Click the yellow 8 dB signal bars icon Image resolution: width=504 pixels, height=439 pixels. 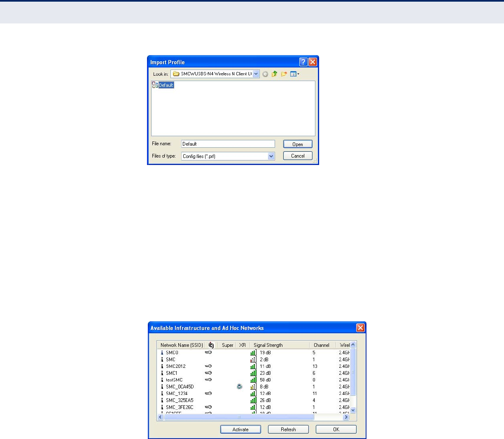(253, 387)
